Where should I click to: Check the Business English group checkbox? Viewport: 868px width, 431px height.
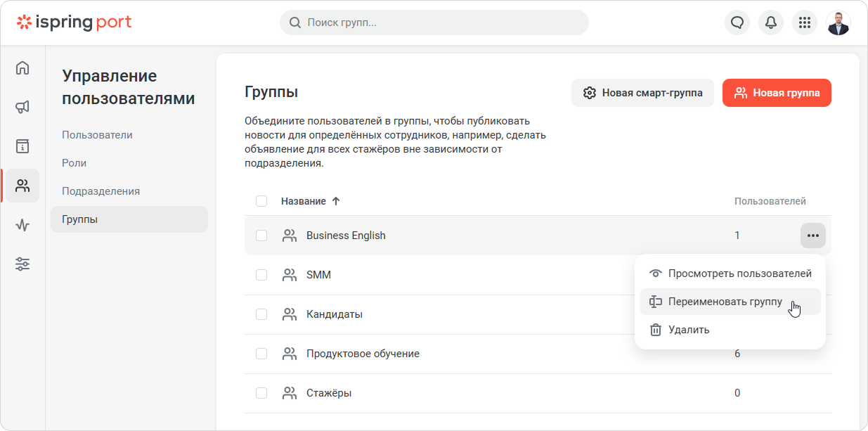click(x=261, y=236)
